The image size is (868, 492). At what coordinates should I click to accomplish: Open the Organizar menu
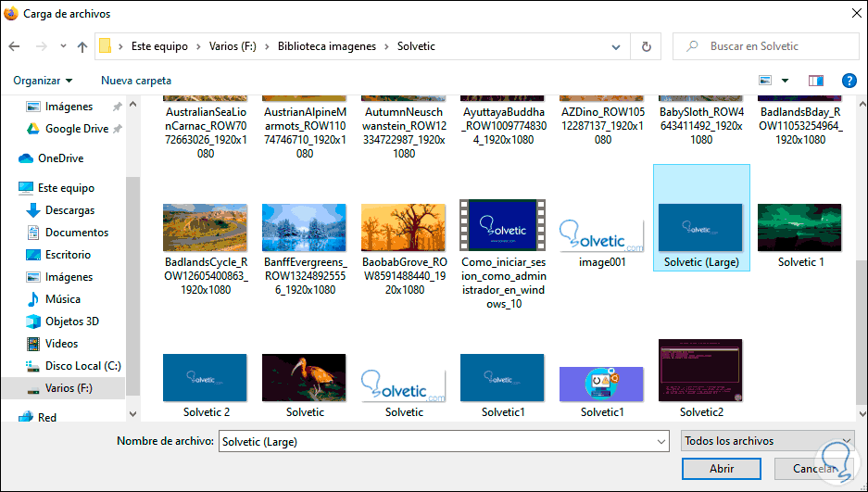click(x=43, y=81)
